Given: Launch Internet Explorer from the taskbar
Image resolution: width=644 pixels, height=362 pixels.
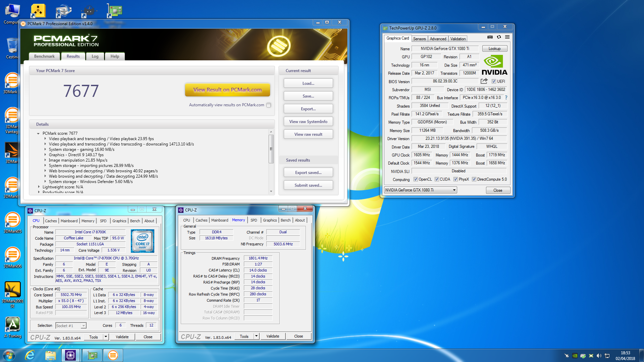Looking at the screenshot, I should [x=30, y=355].
